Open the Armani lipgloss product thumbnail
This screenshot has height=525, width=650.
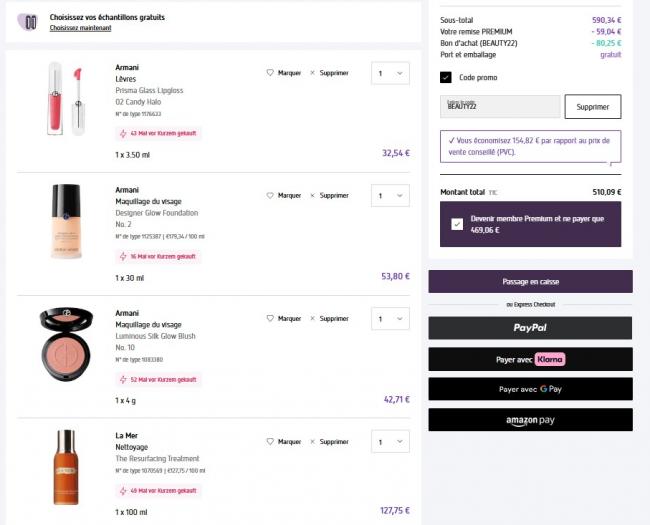click(x=55, y=100)
